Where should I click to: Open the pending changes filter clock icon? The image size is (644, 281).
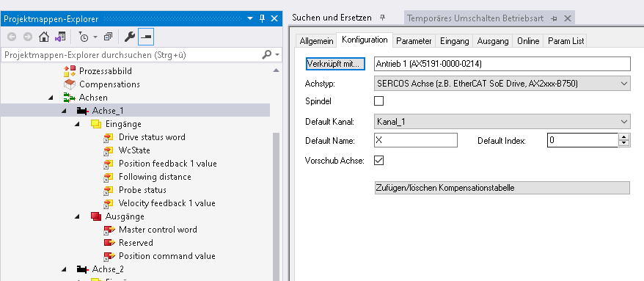(83, 37)
